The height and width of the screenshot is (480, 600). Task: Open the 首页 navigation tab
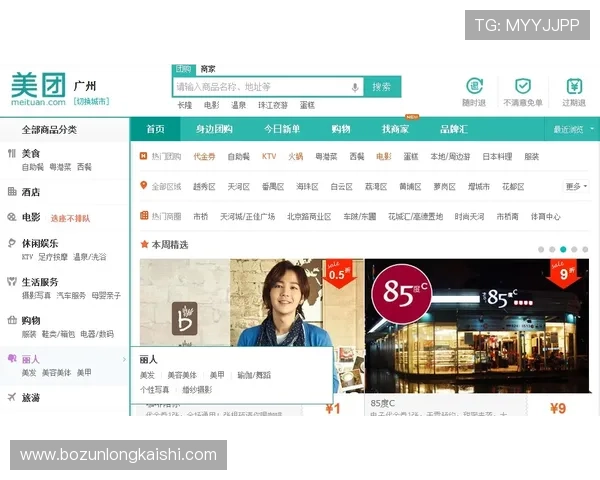[x=155, y=129]
